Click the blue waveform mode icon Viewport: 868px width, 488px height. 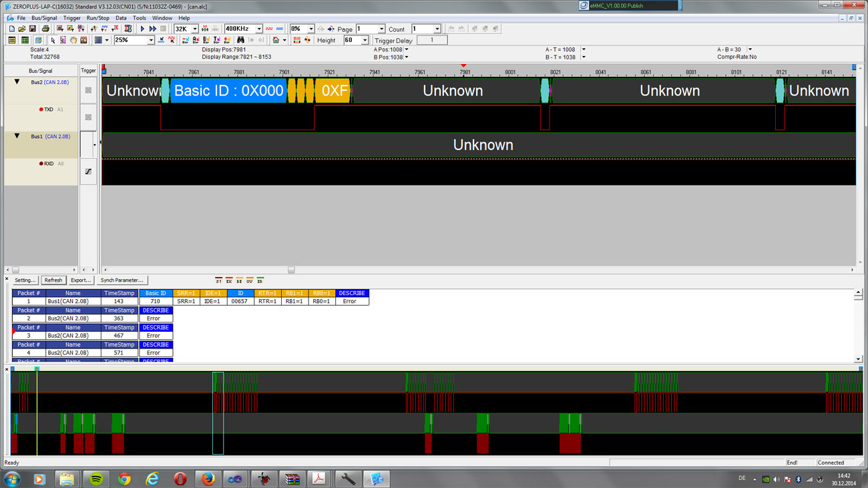[279, 29]
